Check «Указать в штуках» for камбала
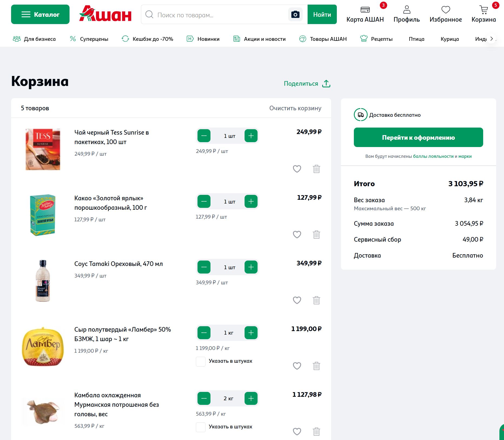The image size is (504, 440). pos(200,427)
